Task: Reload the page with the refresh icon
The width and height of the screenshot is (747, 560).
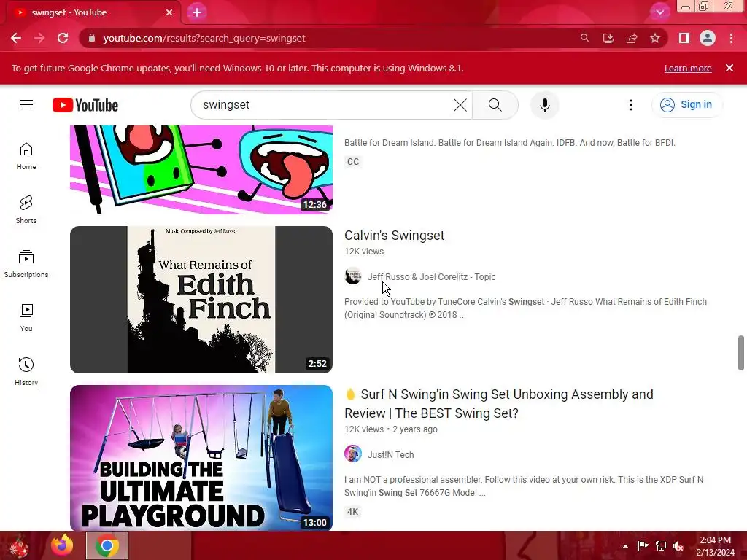Action: (x=63, y=38)
